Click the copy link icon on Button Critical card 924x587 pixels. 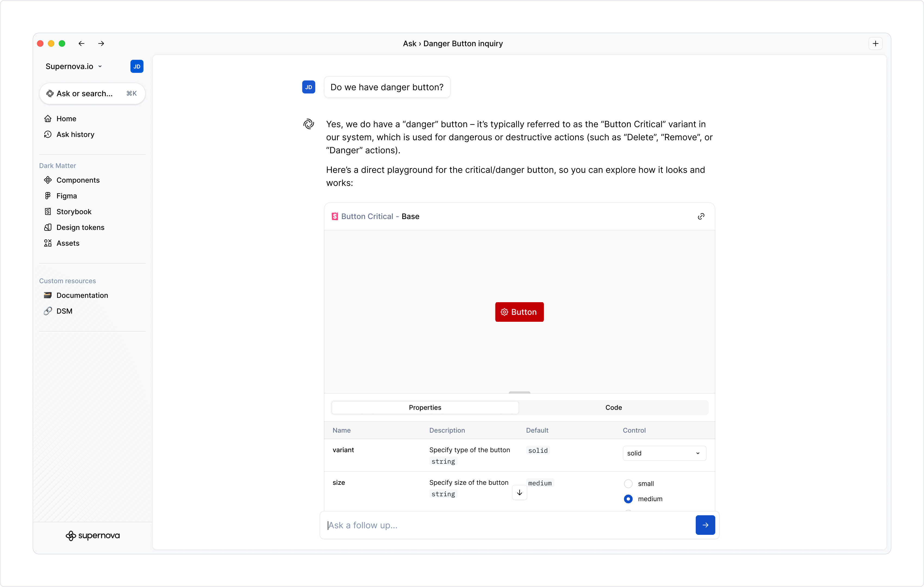(701, 216)
